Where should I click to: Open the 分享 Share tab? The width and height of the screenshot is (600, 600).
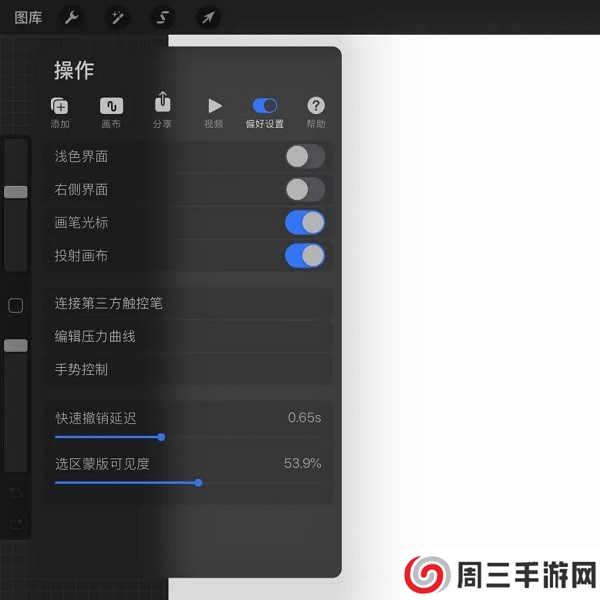163,110
